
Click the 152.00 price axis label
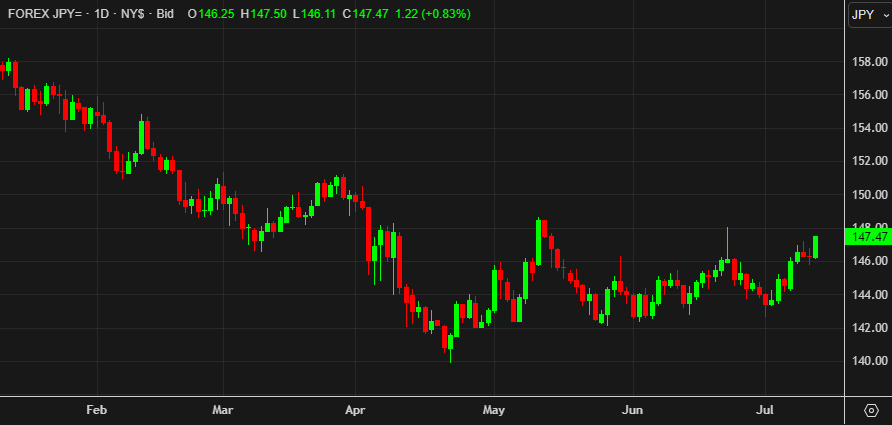tap(870, 161)
